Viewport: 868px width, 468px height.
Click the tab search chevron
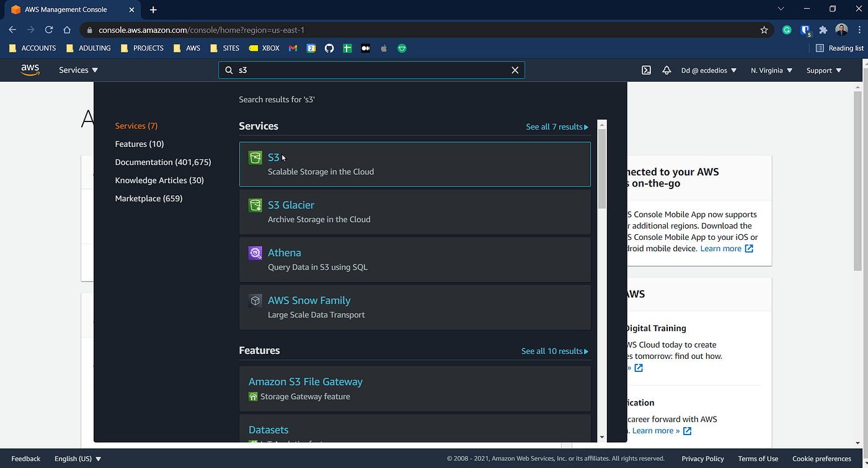pos(781,9)
